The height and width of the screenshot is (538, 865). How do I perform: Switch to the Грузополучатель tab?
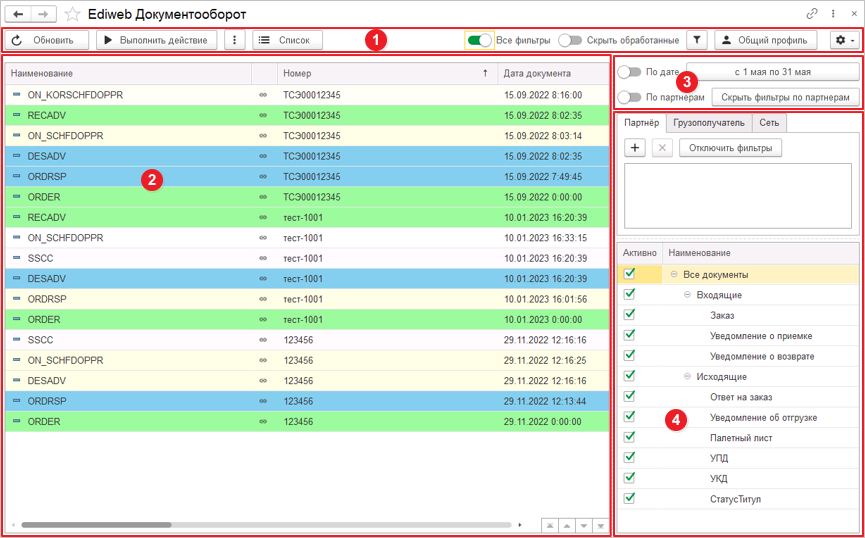[x=708, y=123]
